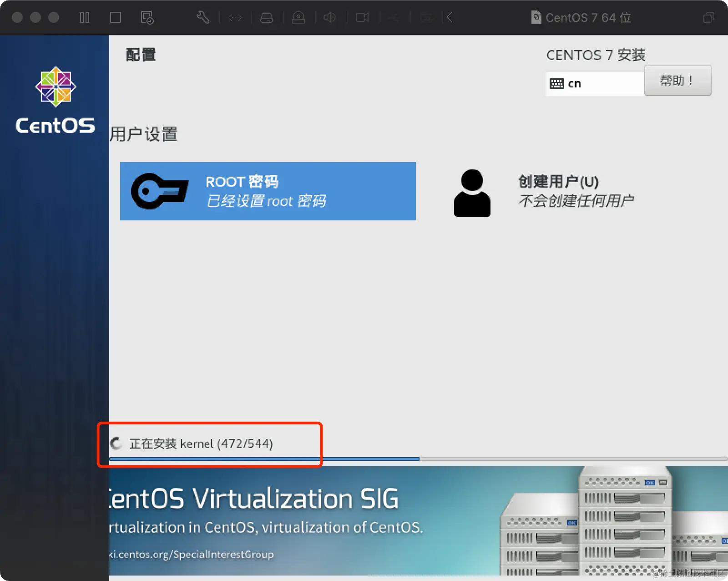Minimize the VM window with the middle dot
Image resolution: width=728 pixels, height=581 pixels.
[x=35, y=17]
